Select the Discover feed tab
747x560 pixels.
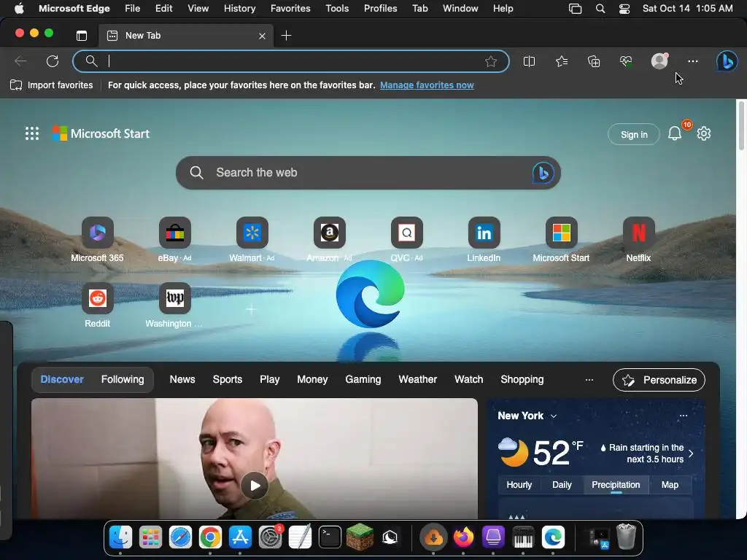click(62, 379)
